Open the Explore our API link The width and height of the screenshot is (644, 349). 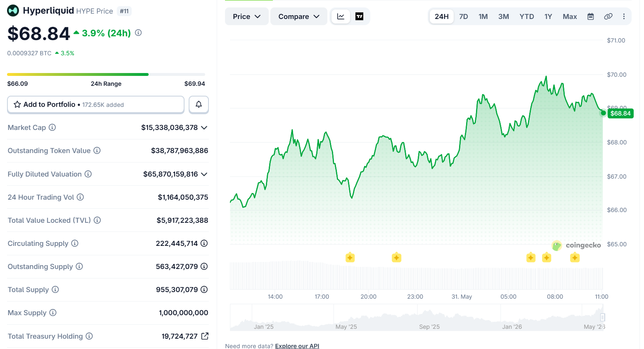coord(297,346)
